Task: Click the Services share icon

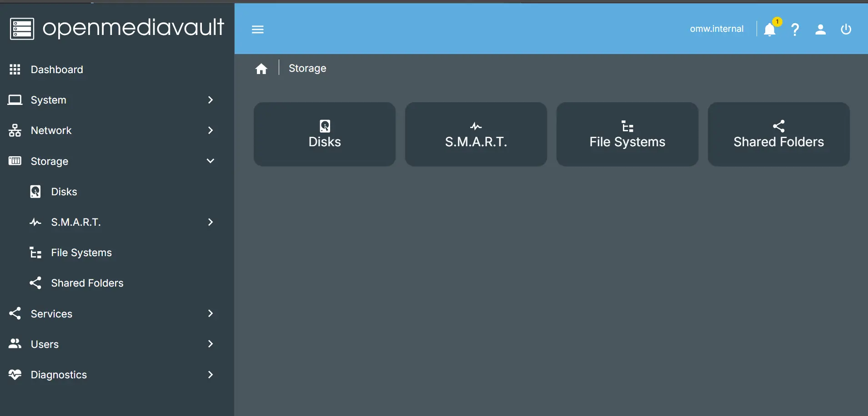Action: [x=15, y=313]
